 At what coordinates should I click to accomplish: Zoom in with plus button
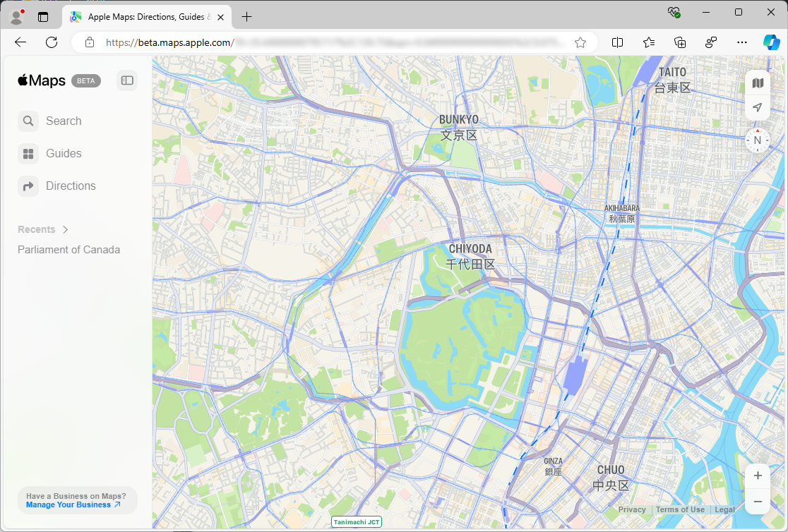[x=758, y=476]
